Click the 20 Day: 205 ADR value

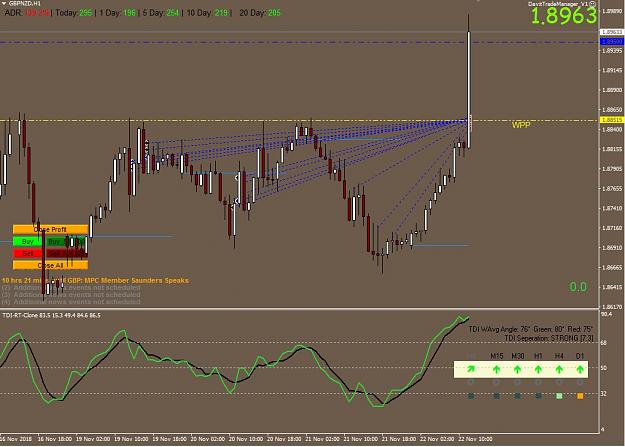[x=260, y=13]
